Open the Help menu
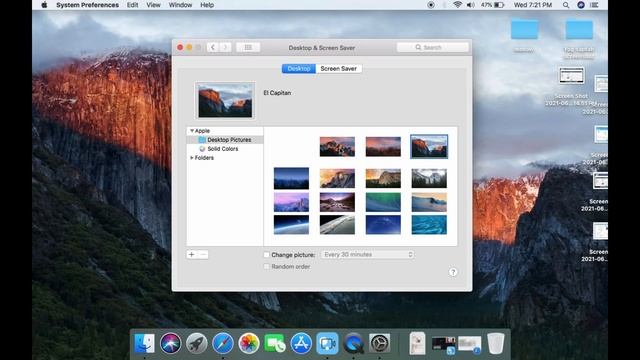The height and width of the screenshot is (360, 640). coord(207,5)
